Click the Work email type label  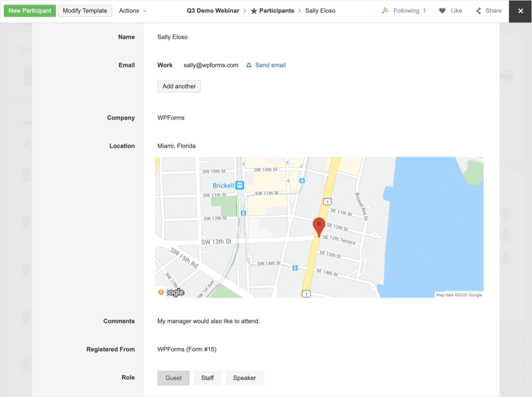point(165,65)
